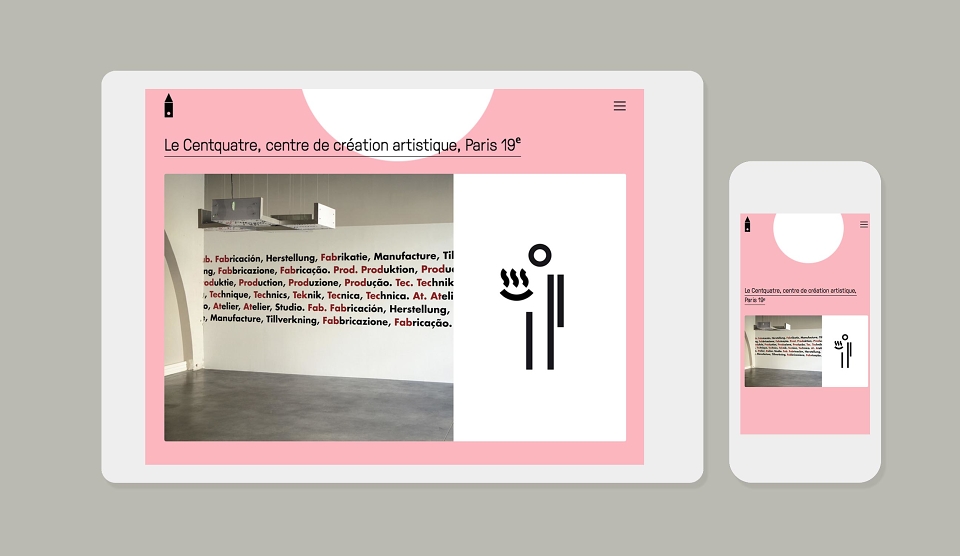Viewport: 960px width, 556px height.
Task: Click the tower logo on the tablet
Action: click(169, 105)
